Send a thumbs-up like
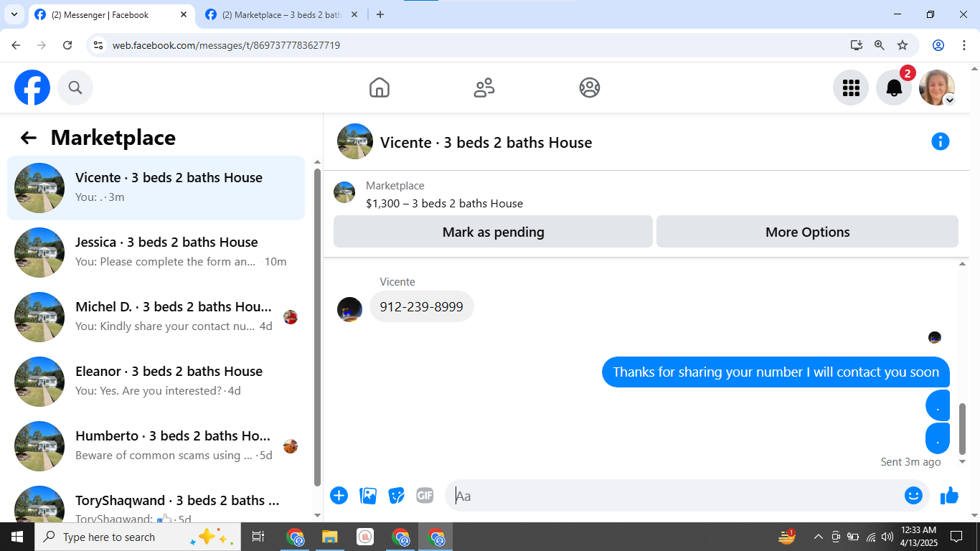The width and height of the screenshot is (980, 551). point(949,495)
